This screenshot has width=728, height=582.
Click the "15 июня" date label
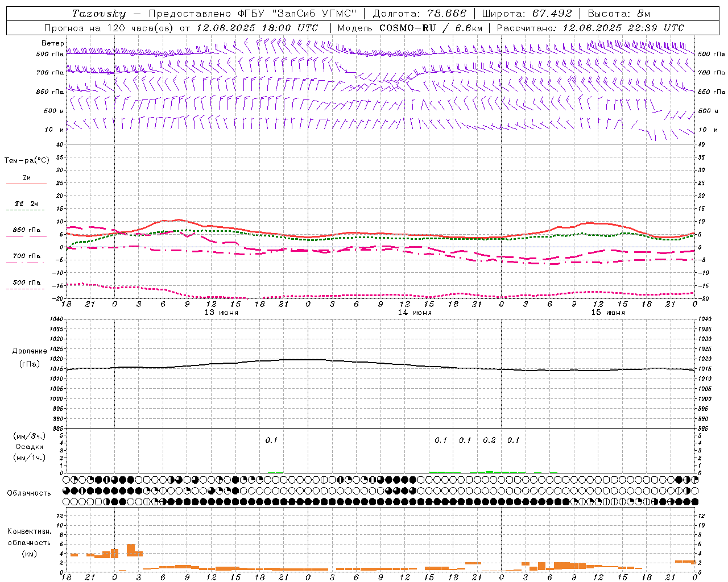608,313
